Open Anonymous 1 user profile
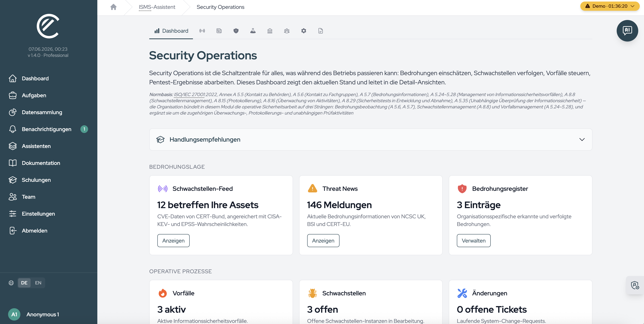The height and width of the screenshot is (324, 644). coord(43,314)
